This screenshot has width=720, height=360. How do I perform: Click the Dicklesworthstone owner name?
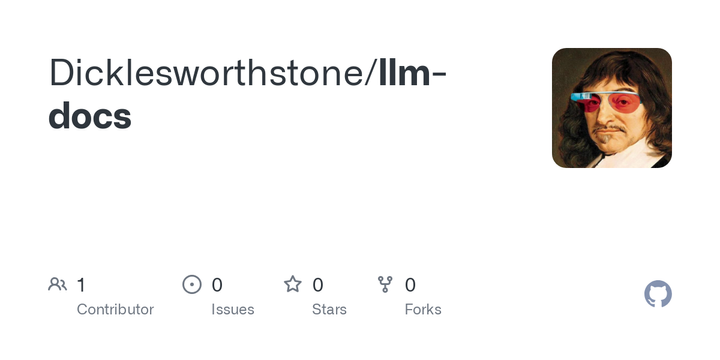pyautogui.click(x=206, y=73)
